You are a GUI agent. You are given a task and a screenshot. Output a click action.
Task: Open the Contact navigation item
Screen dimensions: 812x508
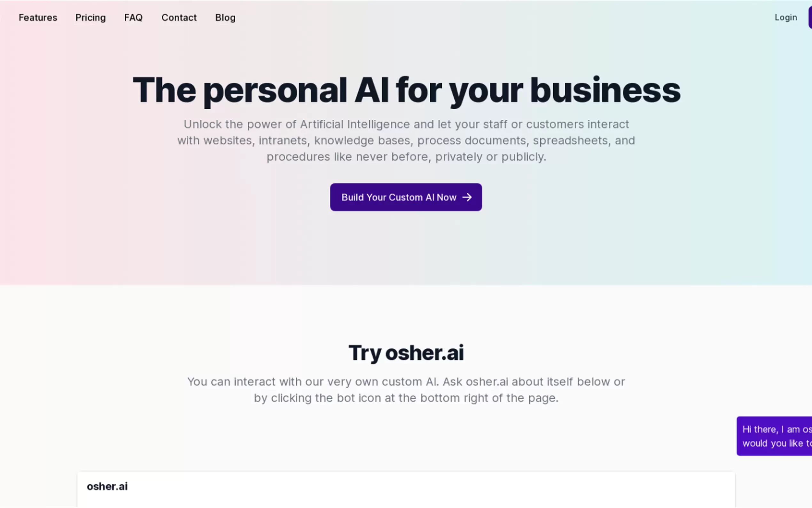[x=179, y=18]
